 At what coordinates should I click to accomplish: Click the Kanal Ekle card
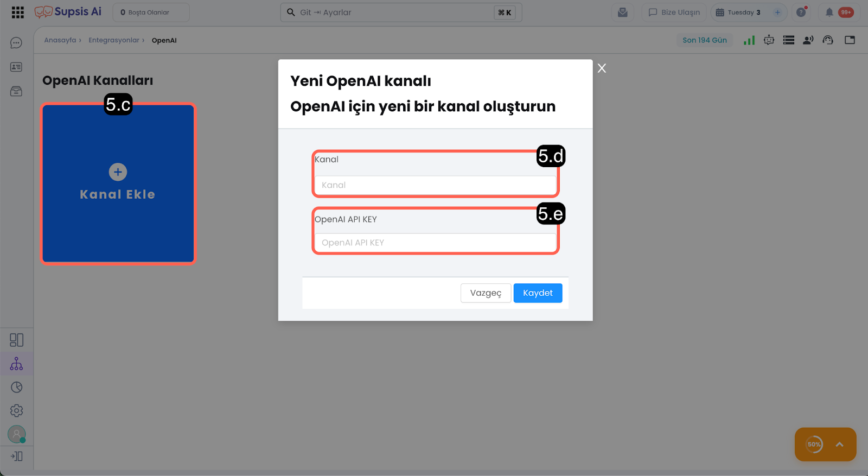click(x=118, y=183)
